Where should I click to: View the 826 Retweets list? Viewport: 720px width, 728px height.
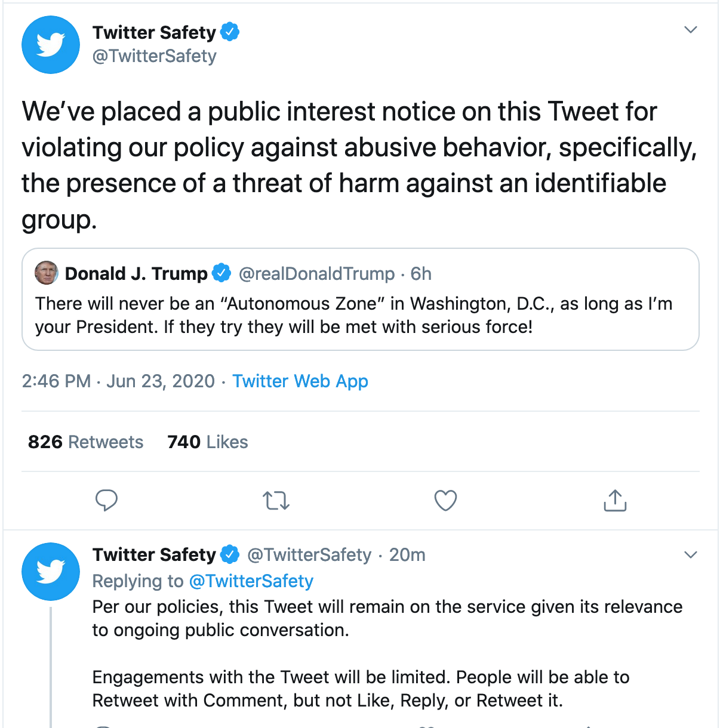pyautogui.click(x=85, y=442)
